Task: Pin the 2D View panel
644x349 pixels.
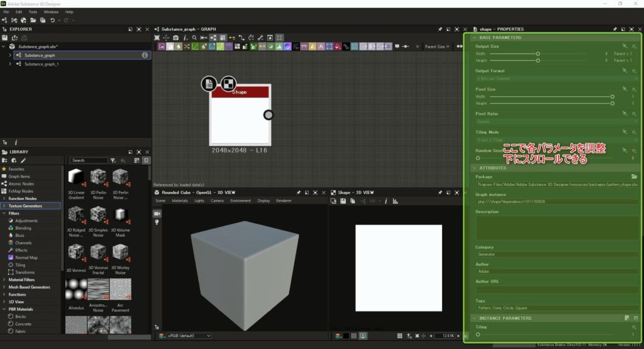Action: (440, 192)
